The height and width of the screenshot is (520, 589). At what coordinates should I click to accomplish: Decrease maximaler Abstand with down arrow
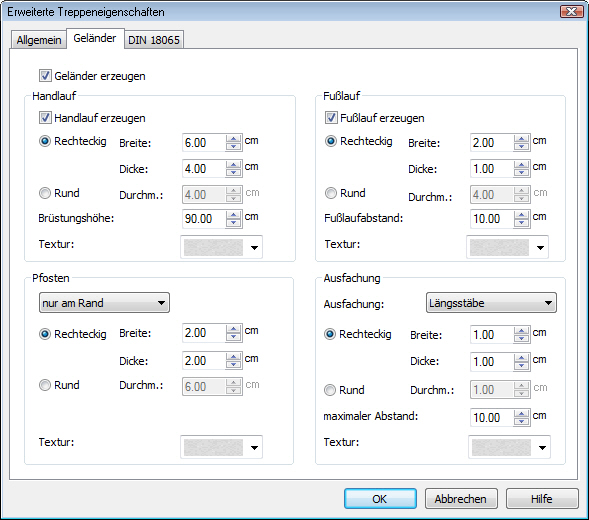(x=521, y=422)
